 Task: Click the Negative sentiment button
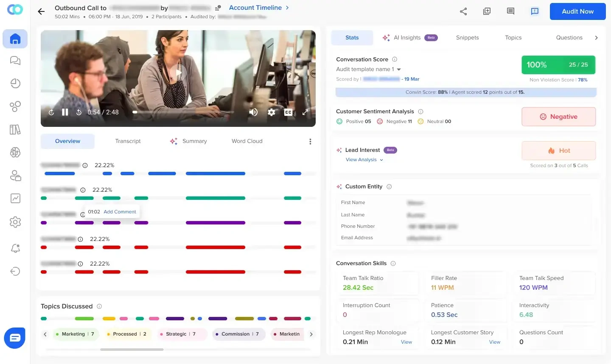558,117
